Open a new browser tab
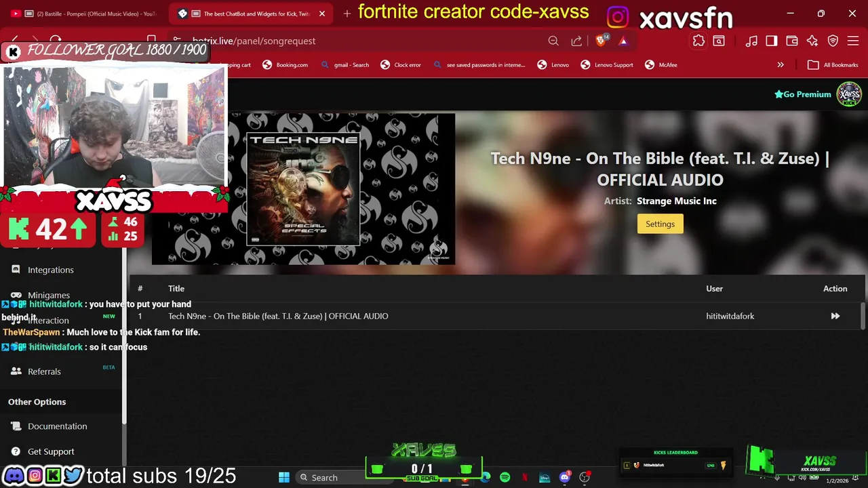868x488 pixels. pos(347,14)
